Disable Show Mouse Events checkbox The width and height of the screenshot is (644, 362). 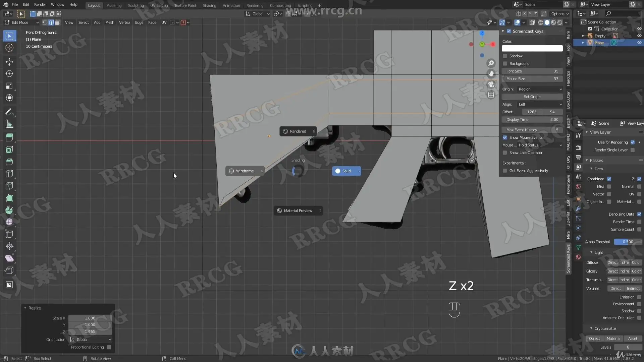coord(505,137)
